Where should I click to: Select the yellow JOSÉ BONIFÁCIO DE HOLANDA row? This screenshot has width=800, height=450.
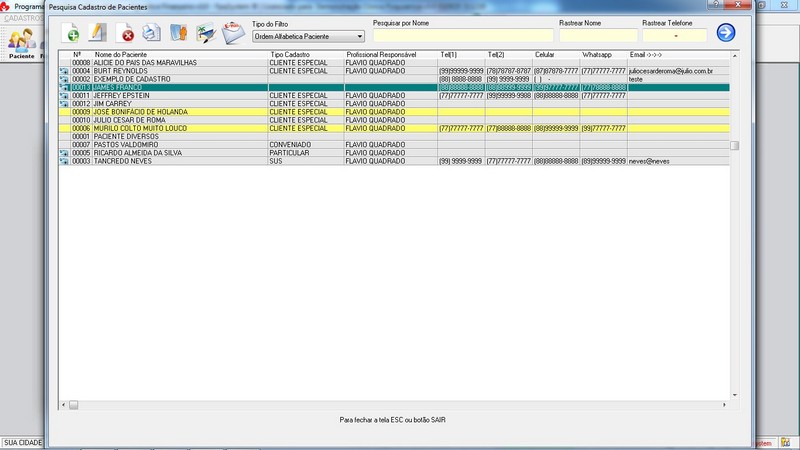[394, 112]
